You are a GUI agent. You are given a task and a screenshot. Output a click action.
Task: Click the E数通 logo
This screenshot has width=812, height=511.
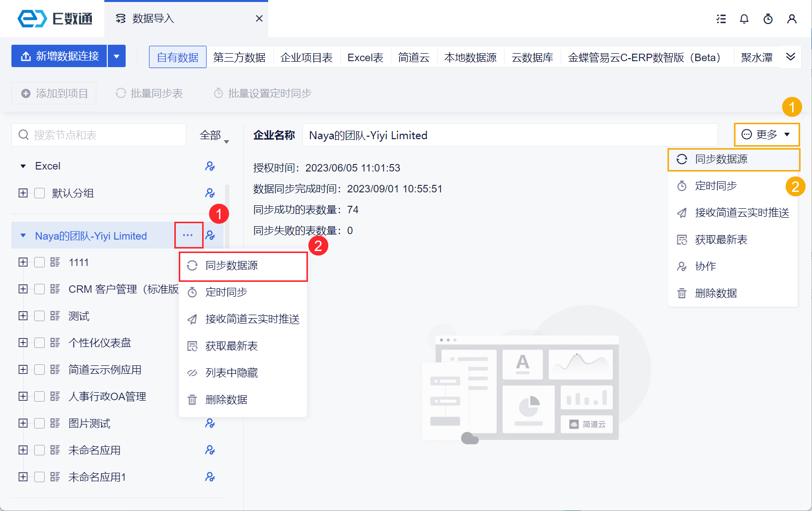[x=55, y=18]
